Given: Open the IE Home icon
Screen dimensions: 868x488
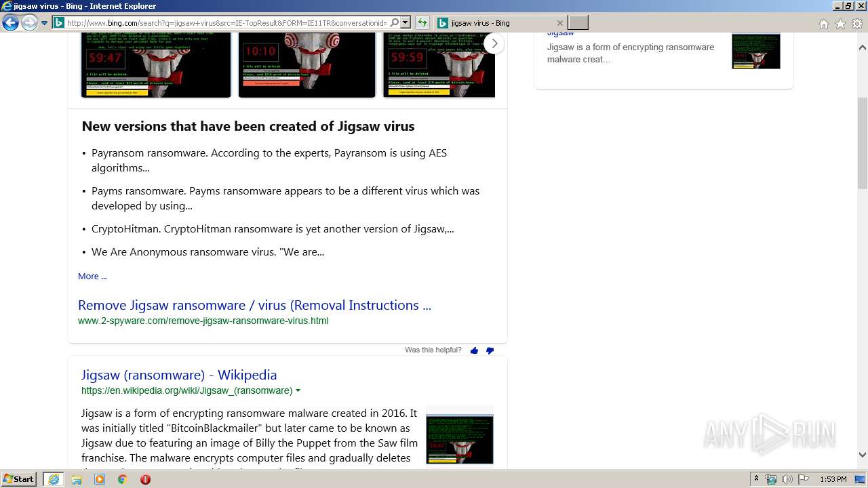Looking at the screenshot, I should tap(823, 24).
